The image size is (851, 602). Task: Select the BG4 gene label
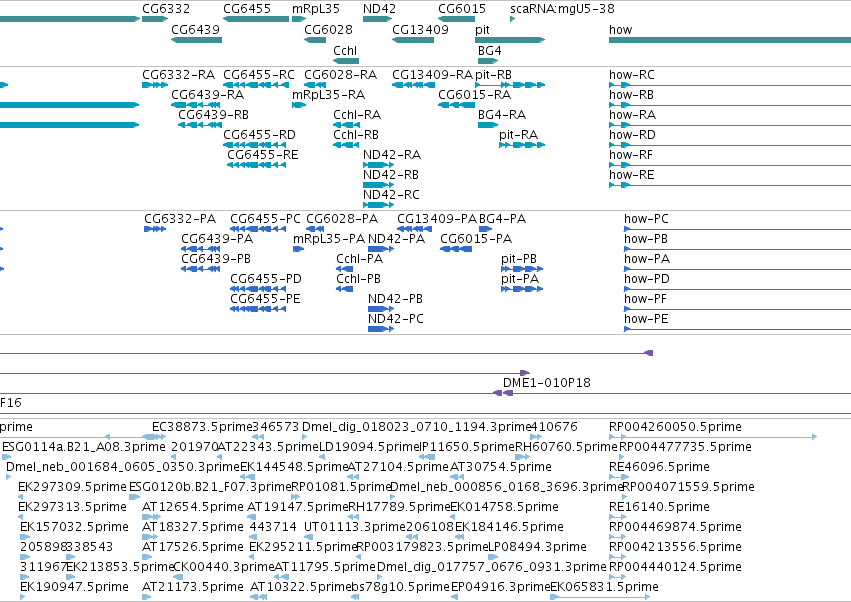pos(490,50)
